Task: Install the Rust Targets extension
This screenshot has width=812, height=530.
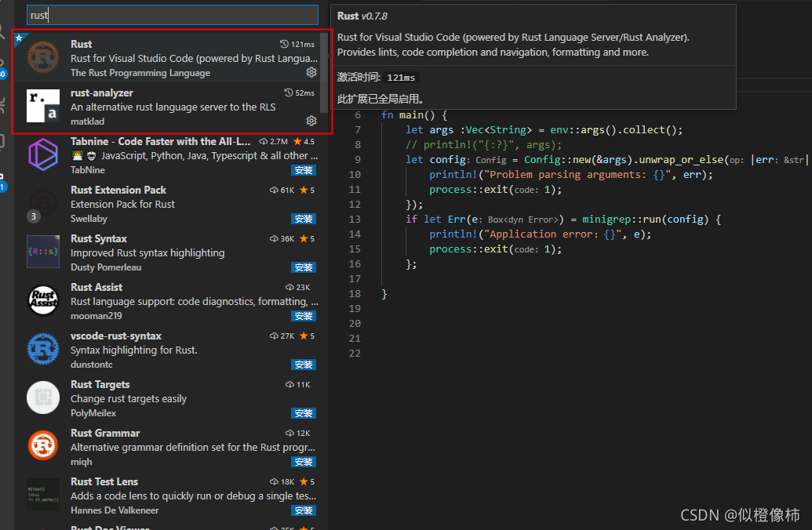Action: coord(304,413)
